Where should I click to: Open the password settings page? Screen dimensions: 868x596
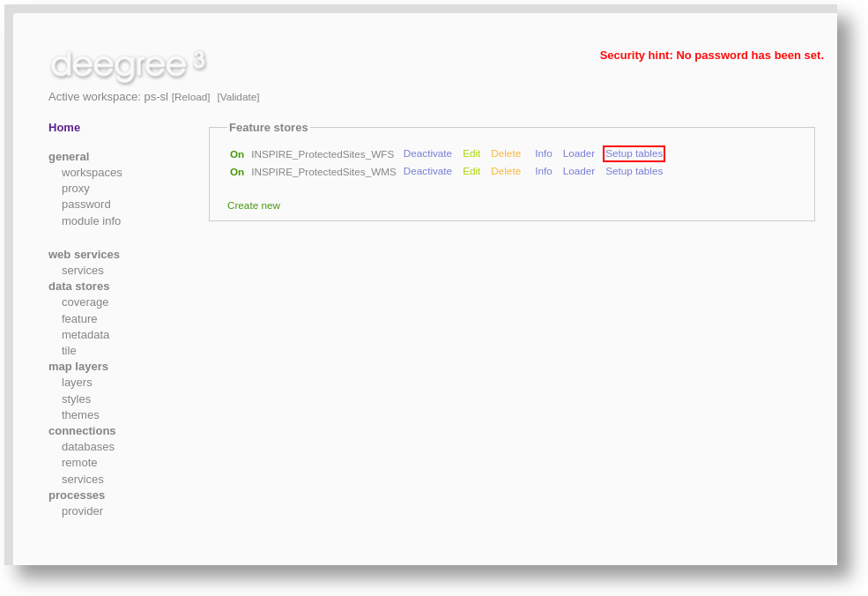click(x=85, y=204)
